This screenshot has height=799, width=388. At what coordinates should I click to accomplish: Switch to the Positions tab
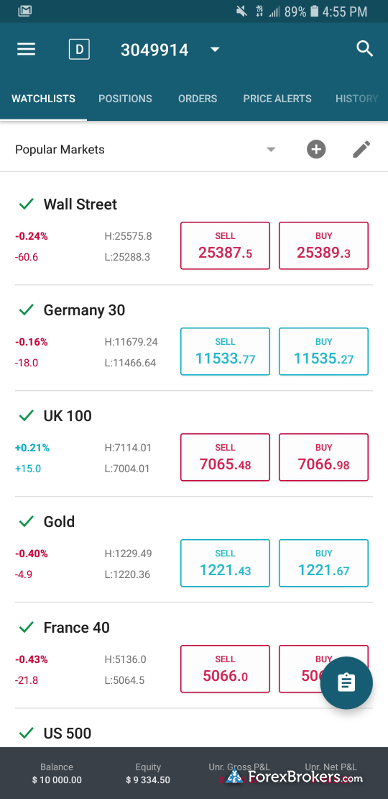tap(125, 98)
